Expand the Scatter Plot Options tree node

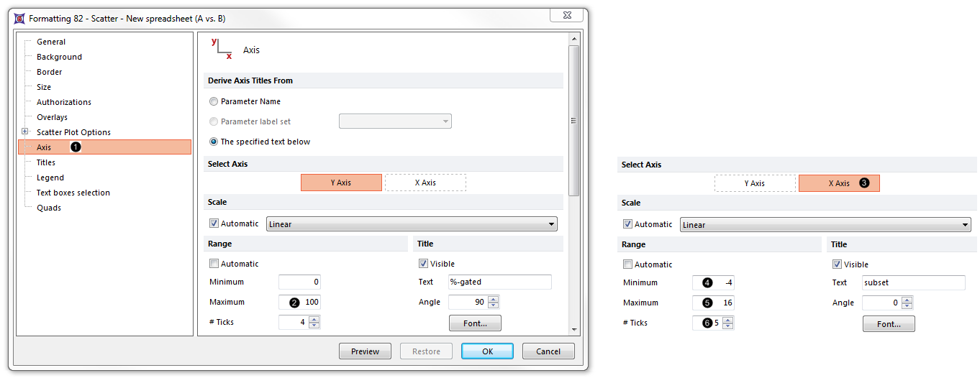25,132
